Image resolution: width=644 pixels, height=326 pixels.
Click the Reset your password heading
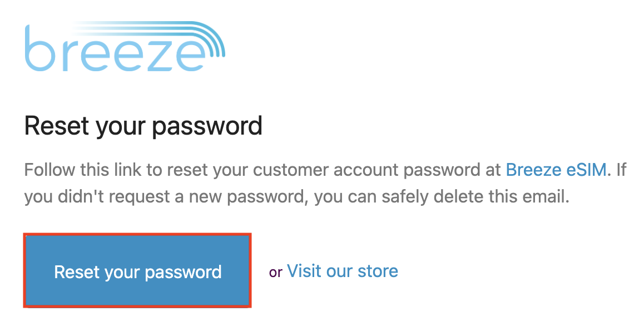[x=143, y=126]
